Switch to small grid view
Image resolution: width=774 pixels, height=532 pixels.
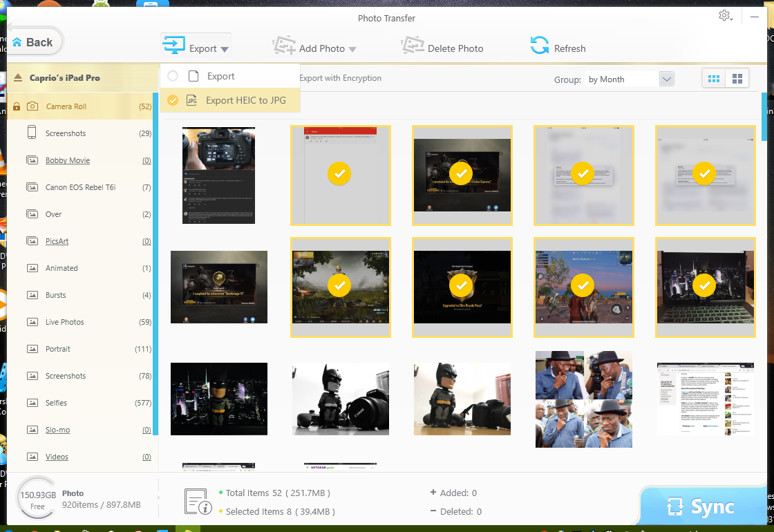coord(714,79)
